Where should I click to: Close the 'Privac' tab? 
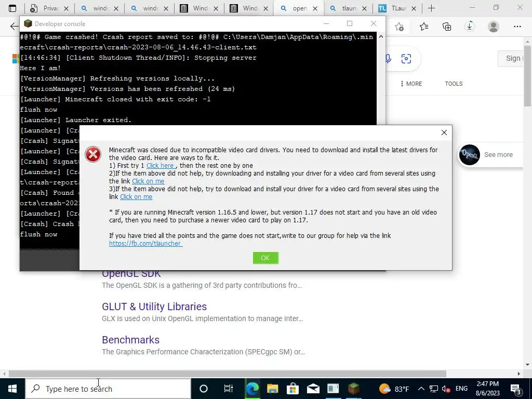(x=66, y=8)
